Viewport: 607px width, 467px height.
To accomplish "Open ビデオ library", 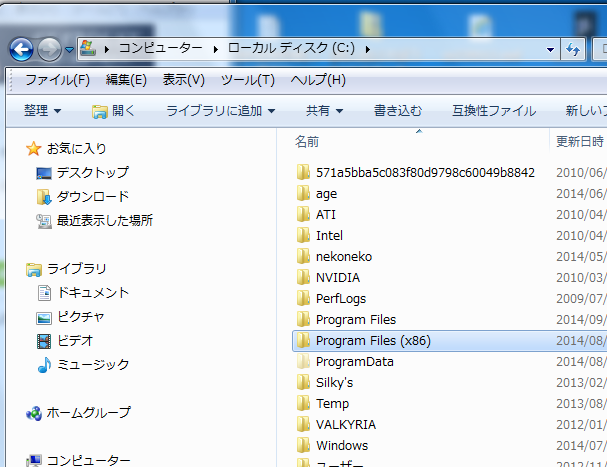I will pyautogui.click(x=75, y=340).
